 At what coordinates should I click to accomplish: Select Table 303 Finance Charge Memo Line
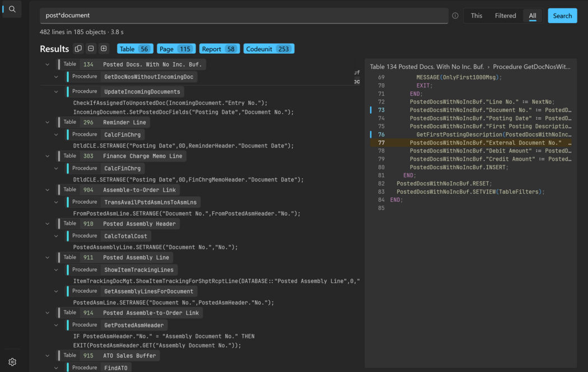[122, 156]
